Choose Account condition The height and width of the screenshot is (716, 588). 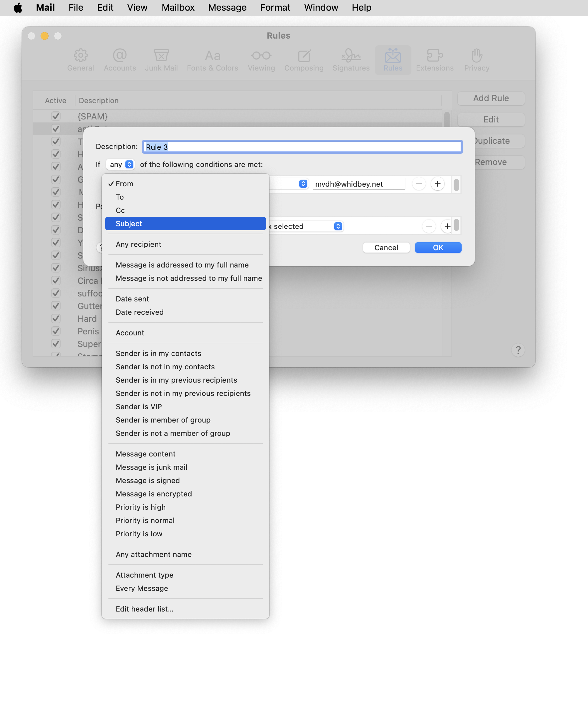pos(185,333)
